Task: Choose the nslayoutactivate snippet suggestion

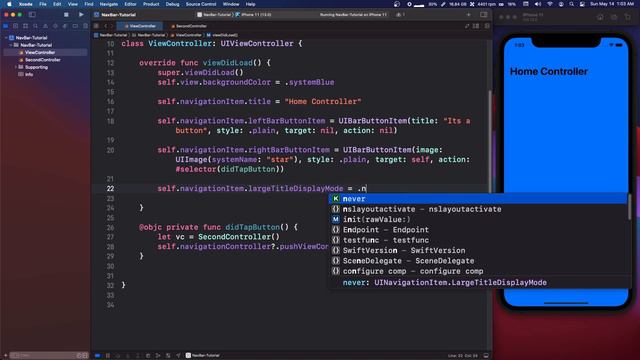Action: [x=478, y=209]
